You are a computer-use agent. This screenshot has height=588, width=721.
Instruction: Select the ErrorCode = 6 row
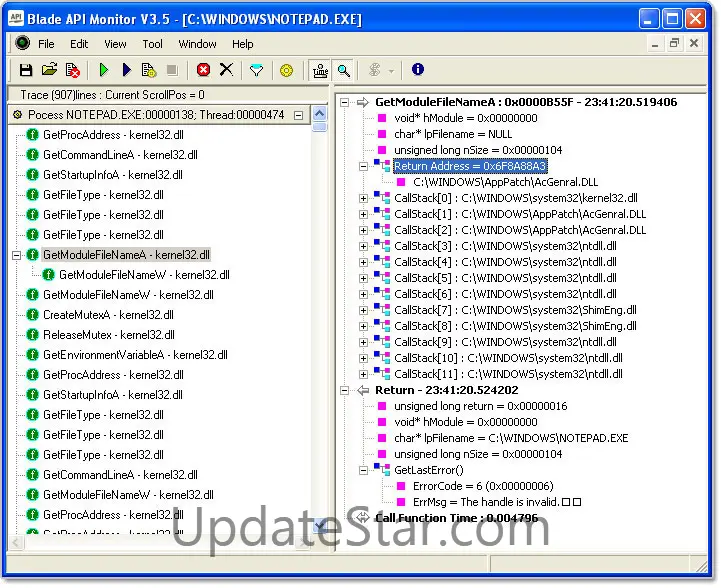click(483, 486)
